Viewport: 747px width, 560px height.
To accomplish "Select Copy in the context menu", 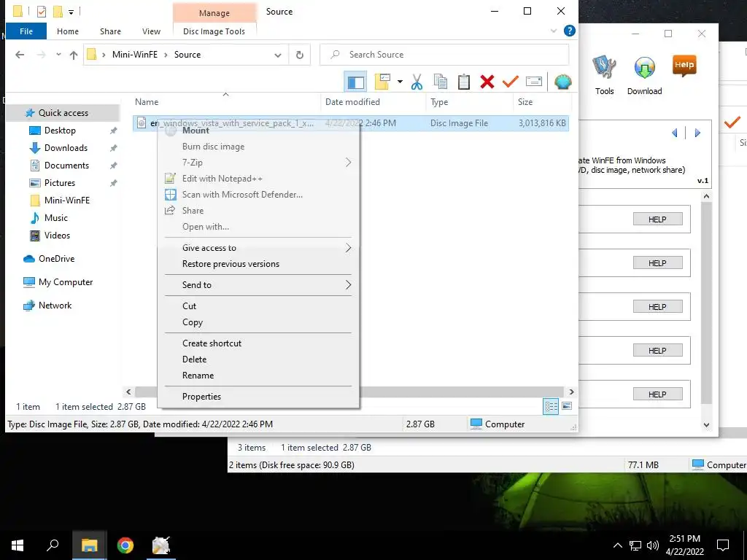I will (258, 322).
